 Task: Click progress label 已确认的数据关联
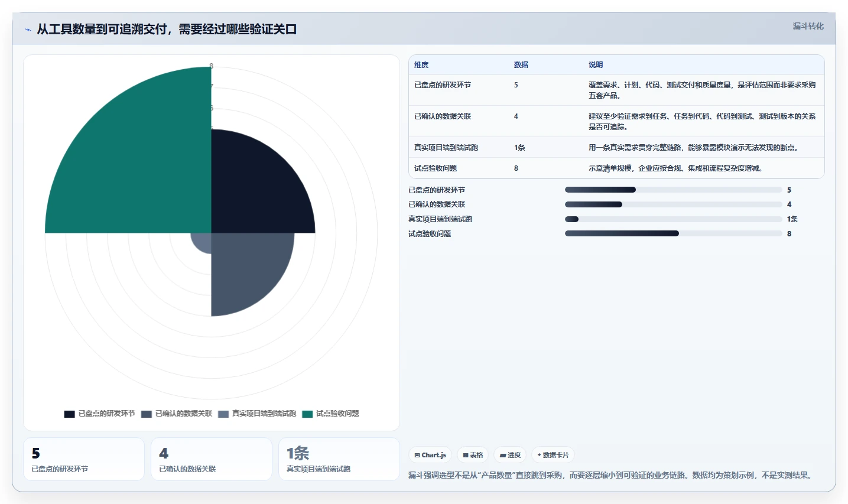(x=437, y=204)
